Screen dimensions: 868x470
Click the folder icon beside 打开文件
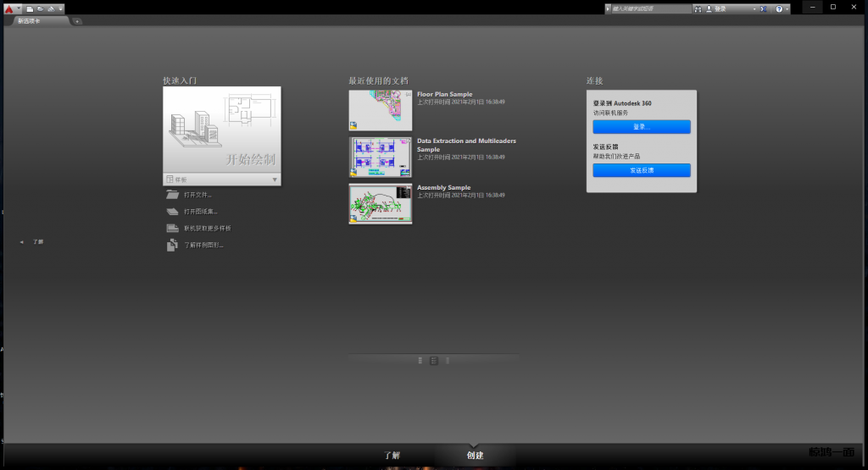[x=173, y=195]
